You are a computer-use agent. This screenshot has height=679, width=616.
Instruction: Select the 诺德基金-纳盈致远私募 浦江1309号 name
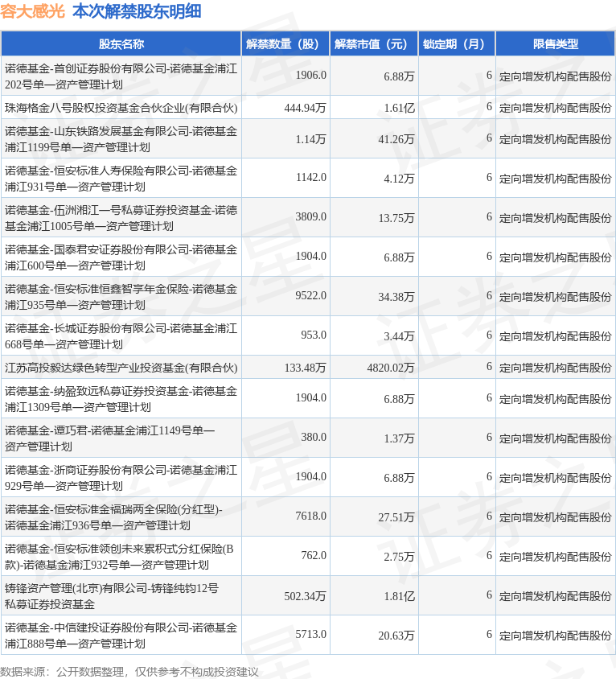tap(121, 399)
